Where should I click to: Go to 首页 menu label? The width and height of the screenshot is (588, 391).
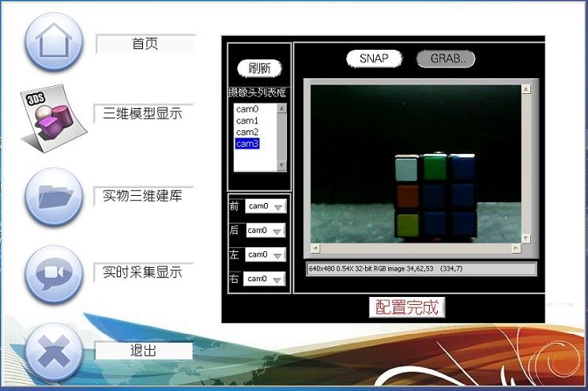[x=145, y=44]
